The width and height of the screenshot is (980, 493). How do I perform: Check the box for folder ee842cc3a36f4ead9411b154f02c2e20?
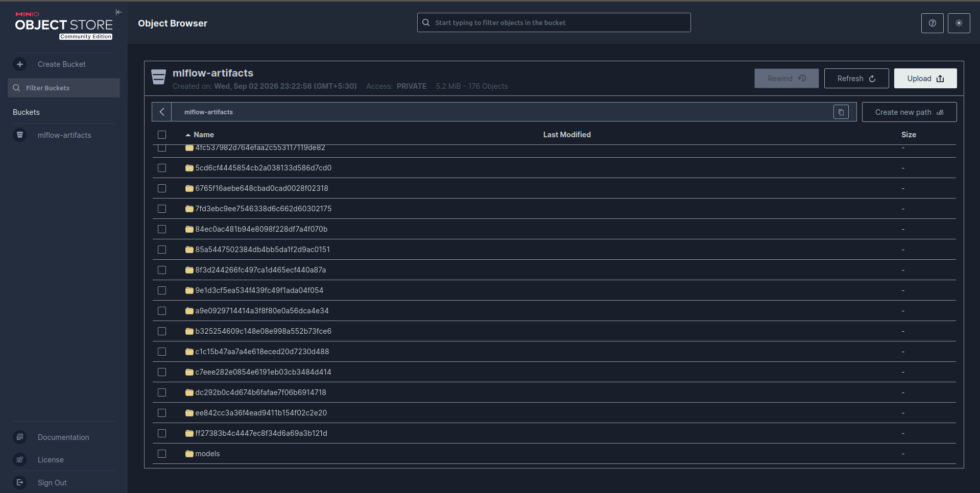pos(162,413)
